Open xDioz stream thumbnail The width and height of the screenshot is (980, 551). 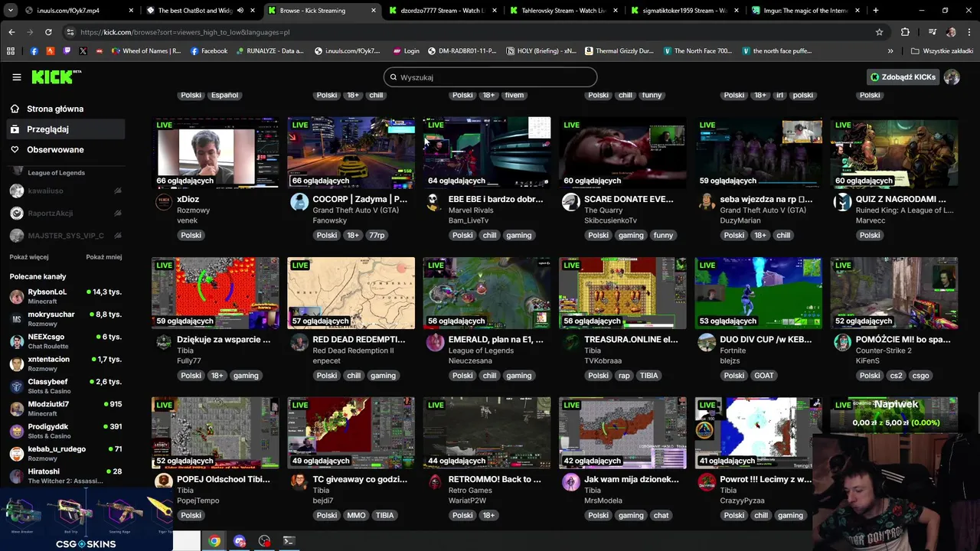click(x=215, y=153)
